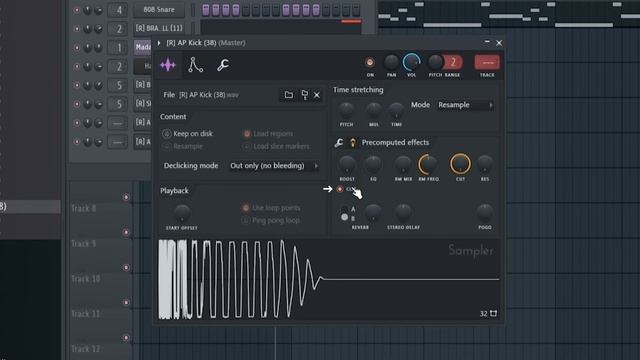Browse for sample with folder icon
This screenshot has height=360, width=640.
click(289, 95)
